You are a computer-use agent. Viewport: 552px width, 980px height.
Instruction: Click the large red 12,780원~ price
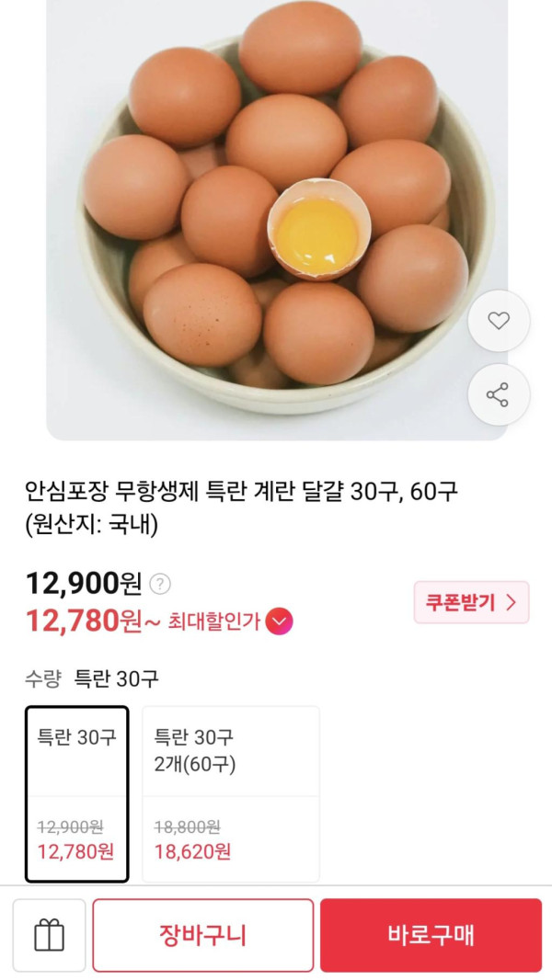93,621
